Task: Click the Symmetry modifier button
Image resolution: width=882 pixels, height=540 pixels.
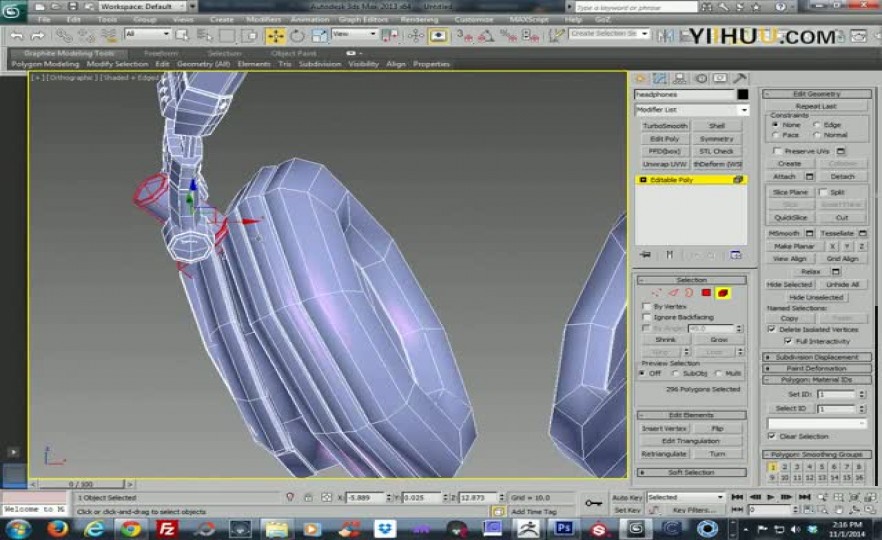Action: point(717,139)
